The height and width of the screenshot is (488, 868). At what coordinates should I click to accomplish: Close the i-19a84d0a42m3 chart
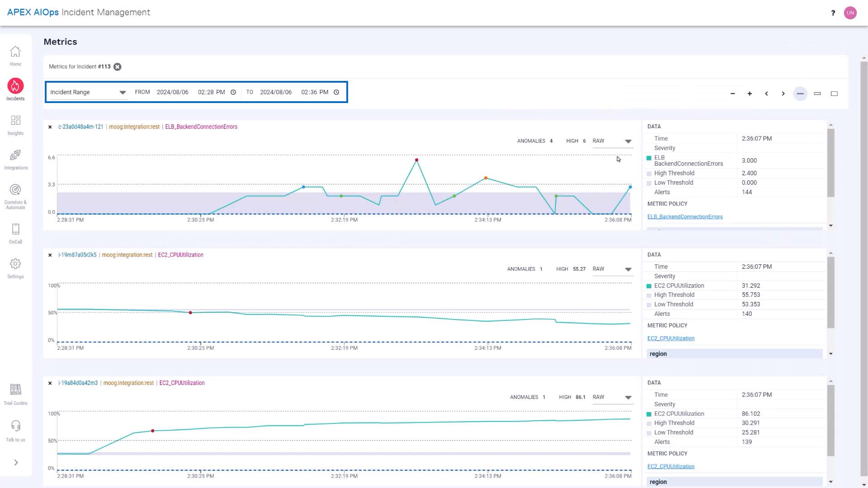(50, 383)
